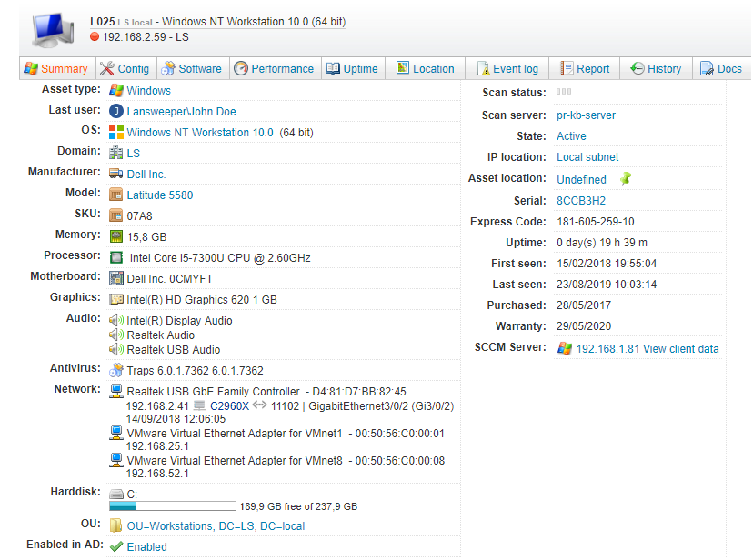The image size is (753, 560).
Task: Click the speaker icon beside Realtek USB Audio
Action: 116,349
